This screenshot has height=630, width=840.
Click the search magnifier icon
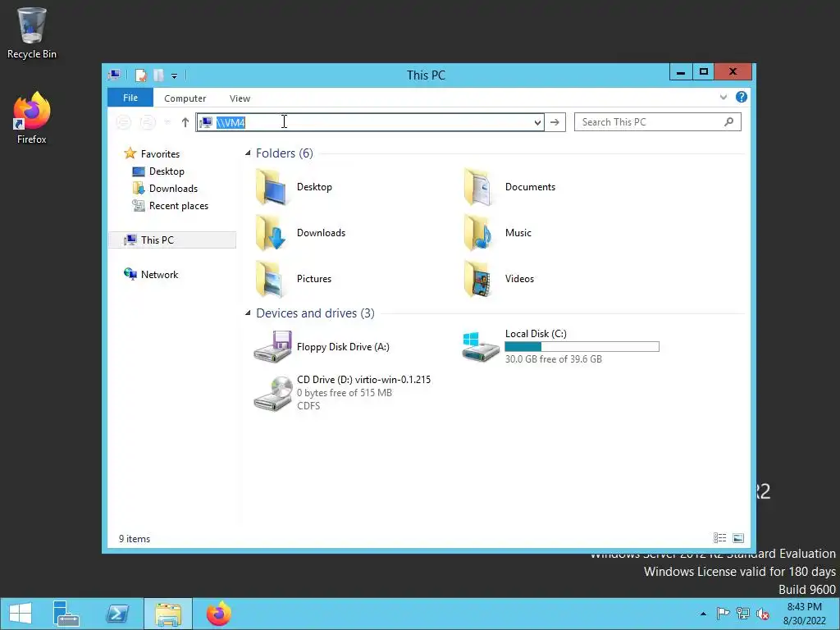point(728,122)
